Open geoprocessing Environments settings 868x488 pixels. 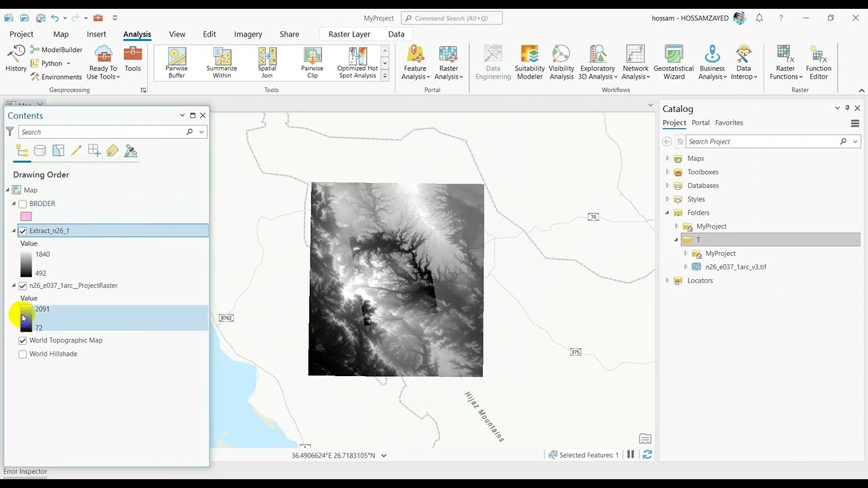(56, 77)
